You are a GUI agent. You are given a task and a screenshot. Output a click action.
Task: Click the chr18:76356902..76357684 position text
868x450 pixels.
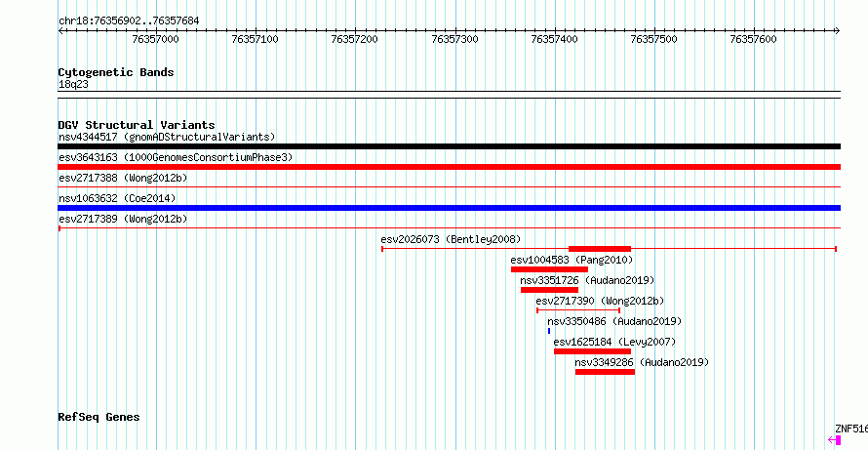[x=129, y=21]
